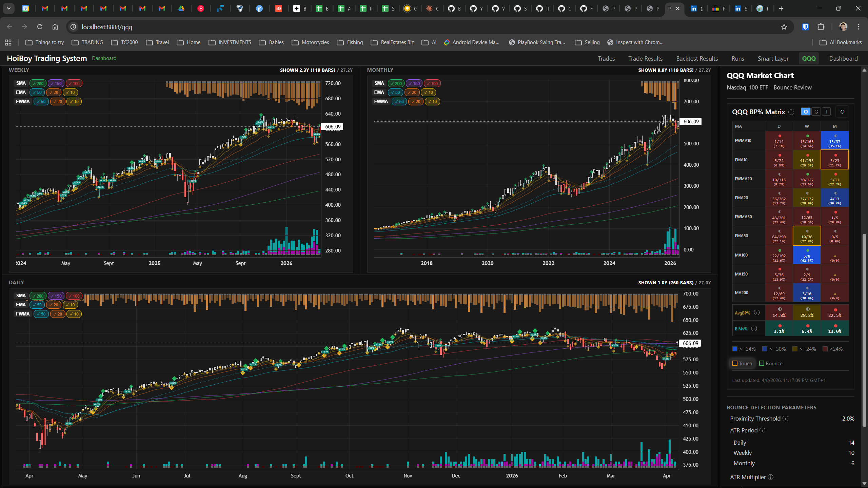Toggle SMA 200 on weekly chart

38,83
